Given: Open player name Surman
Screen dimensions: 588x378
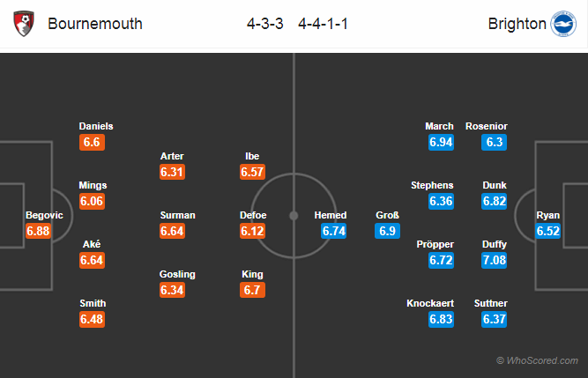Looking at the screenshot, I should 178,215.
